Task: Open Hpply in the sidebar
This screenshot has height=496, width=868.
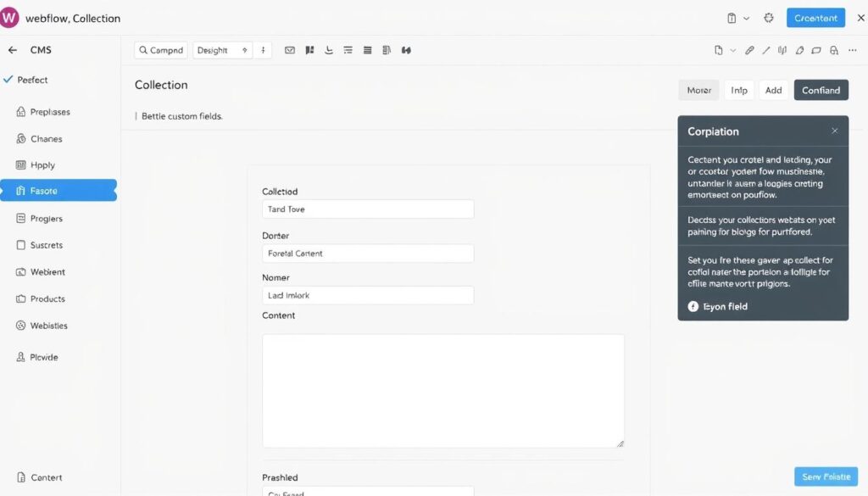Action: pos(35,165)
